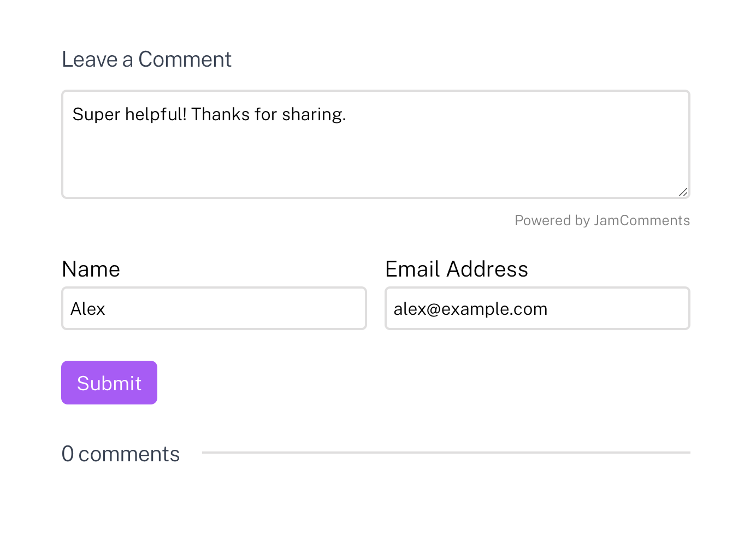Click the word "sharing." in the comment
This screenshot has width=756, height=540.
coord(314,114)
